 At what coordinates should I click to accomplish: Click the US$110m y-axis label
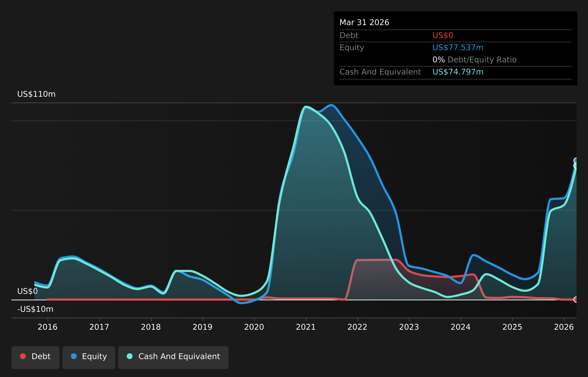37,94
